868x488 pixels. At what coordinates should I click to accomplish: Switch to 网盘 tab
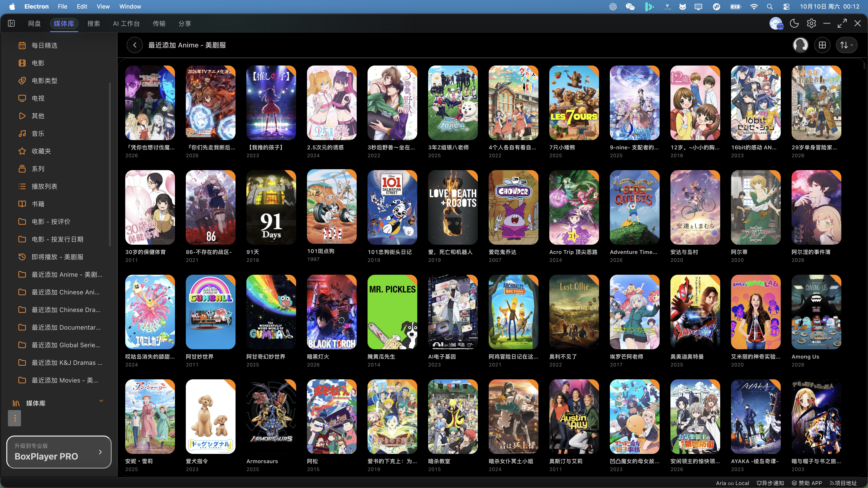(x=34, y=23)
